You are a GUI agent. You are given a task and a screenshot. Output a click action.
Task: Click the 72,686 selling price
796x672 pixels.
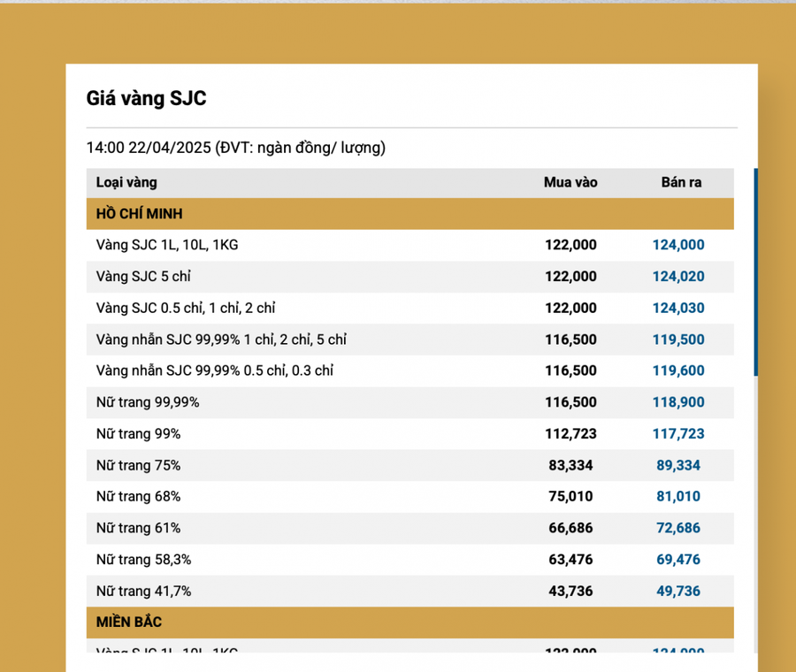click(x=678, y=528)
